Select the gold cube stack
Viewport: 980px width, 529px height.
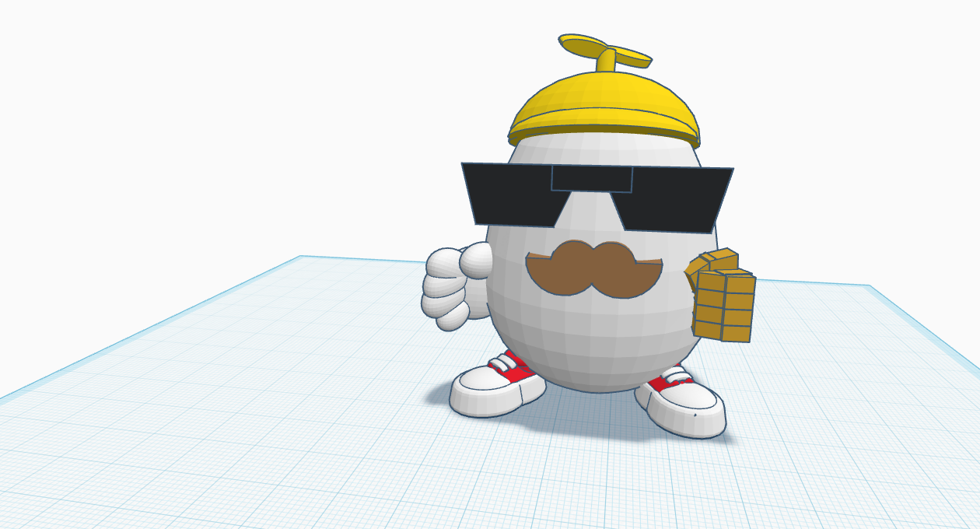[x=721, y=296]
